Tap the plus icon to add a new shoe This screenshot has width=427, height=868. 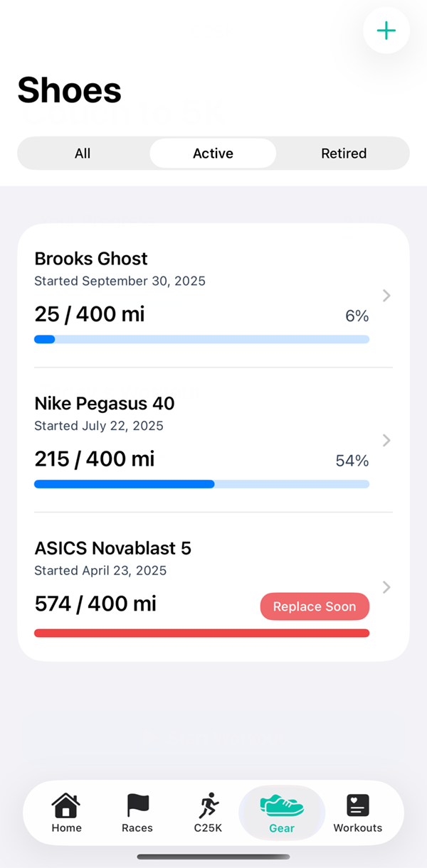point(386,31)
